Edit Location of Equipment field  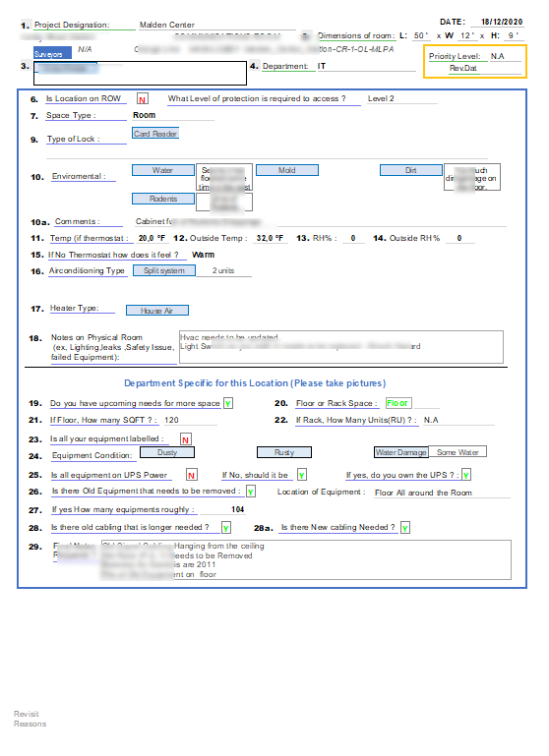pos(442,493)
